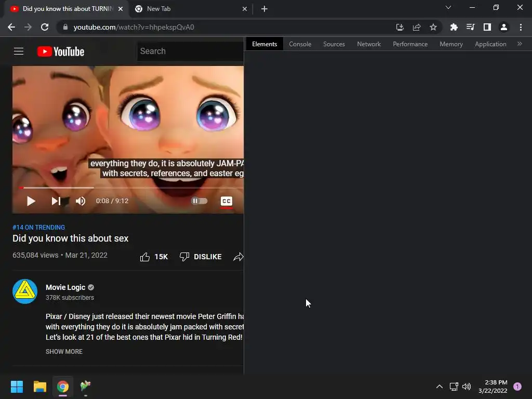The width and height of the screenshot is (532, 399).
Task: Go to YouTube home via logo
Action: (61, 51)
